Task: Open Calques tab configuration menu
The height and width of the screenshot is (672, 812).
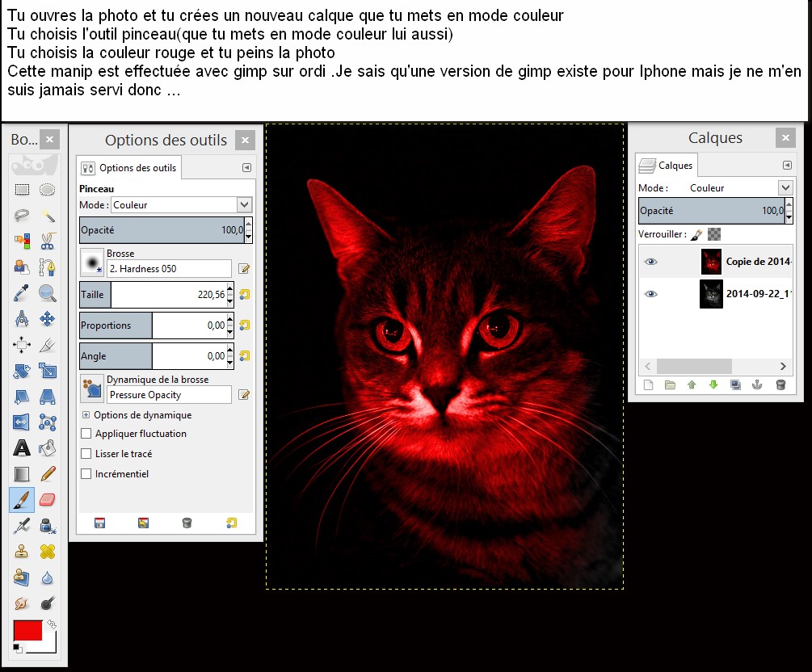Action: (x=787, y=165)
